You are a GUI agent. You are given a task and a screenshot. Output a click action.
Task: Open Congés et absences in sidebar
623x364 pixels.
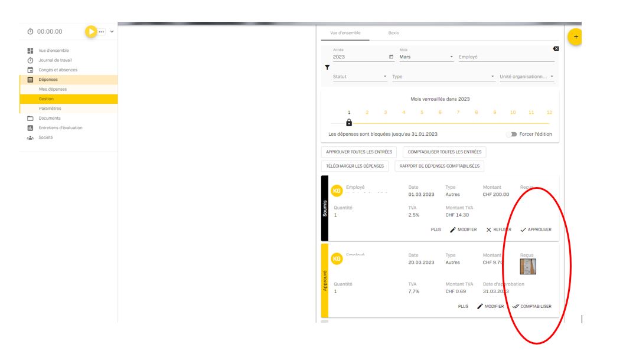point(58,70)
